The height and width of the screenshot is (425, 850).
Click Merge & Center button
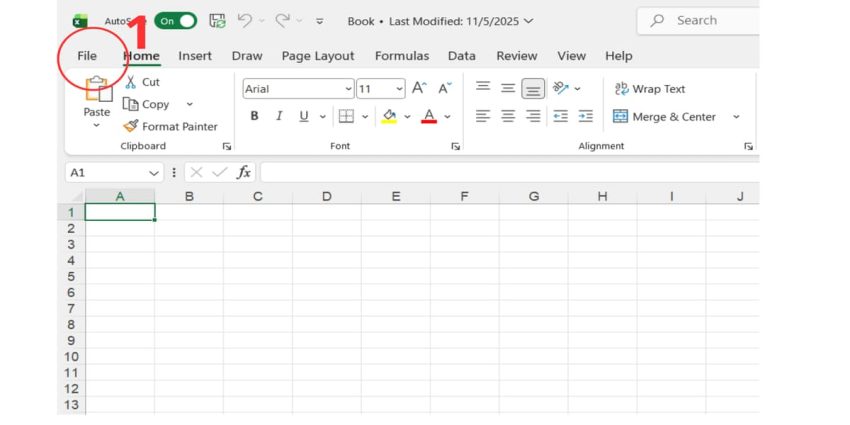click(x=665, y=117)
